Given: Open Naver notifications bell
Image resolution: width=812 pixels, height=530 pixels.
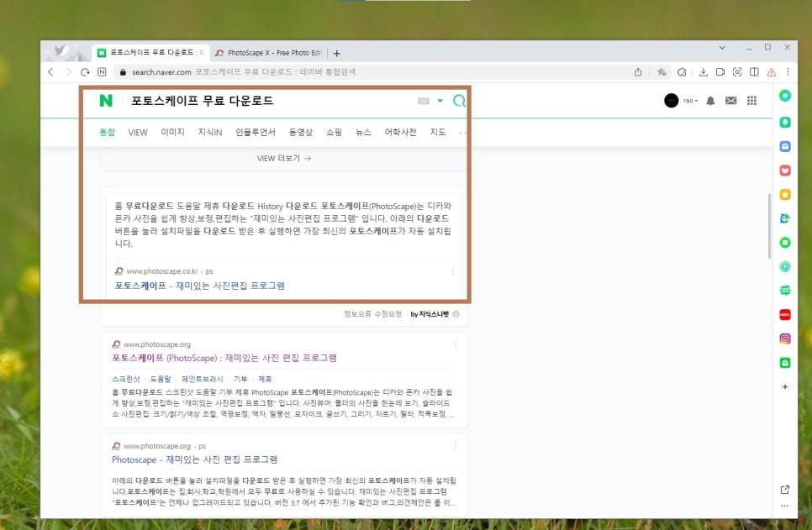Looking at the screenshot, I should click(710, 101).
